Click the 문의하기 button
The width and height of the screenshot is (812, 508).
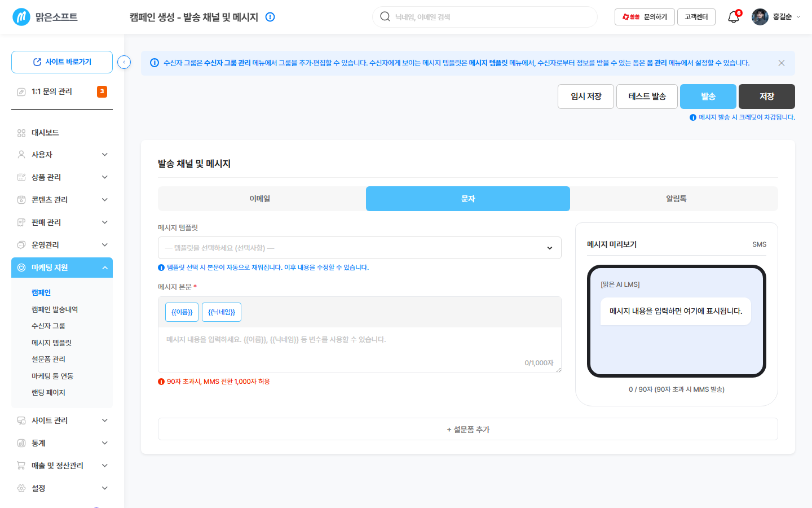click(645, 17)
